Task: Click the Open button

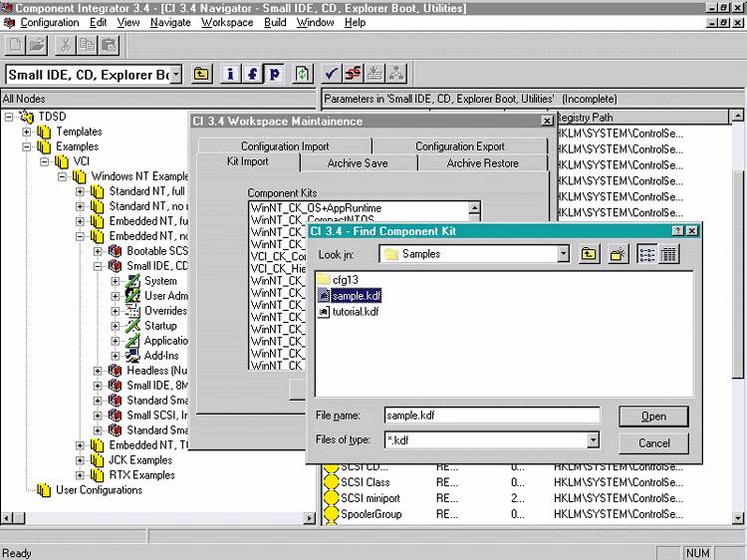Action: tap(653, 417)
